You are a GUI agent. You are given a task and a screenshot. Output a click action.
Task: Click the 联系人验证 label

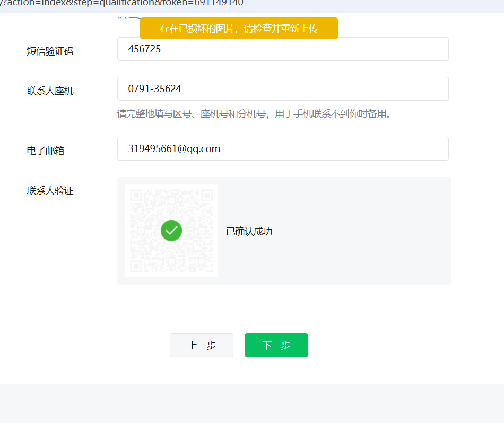(x=50, y=191)
